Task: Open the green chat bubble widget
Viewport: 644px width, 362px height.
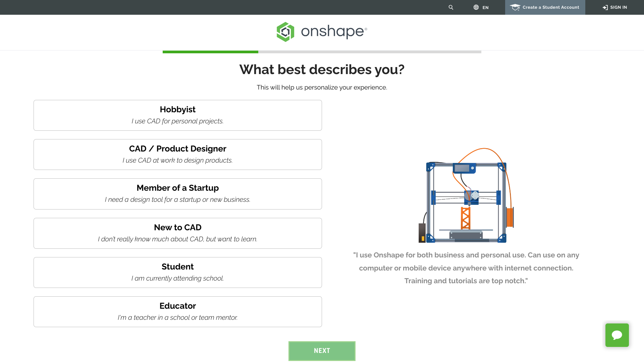Action: click(x=617, y=335)
